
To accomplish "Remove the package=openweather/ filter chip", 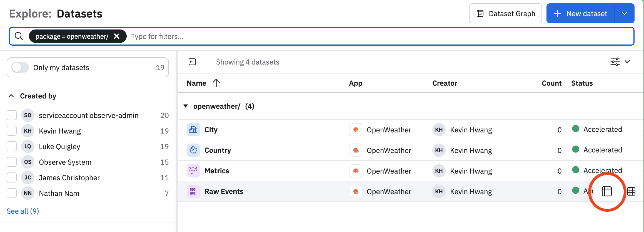I will pos(117,36).
